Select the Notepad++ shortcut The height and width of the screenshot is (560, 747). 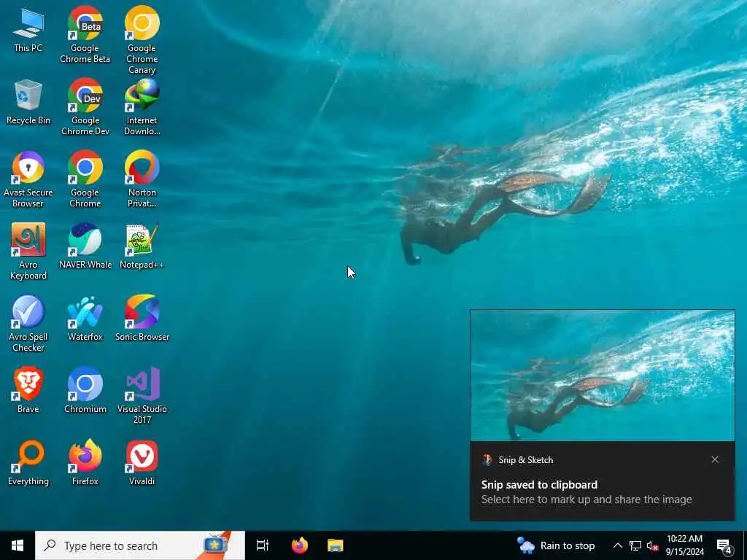coord(142,246)
